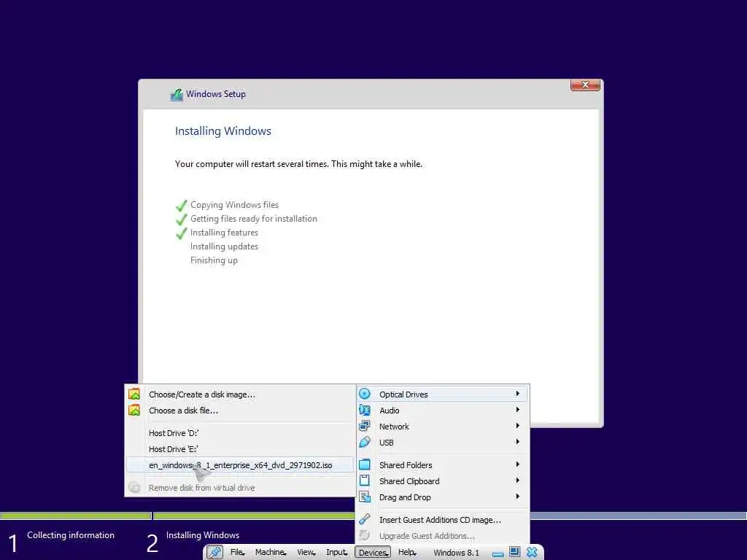Viewport: 747px width, 560px height.
Task: Click the close VM icon on mini toolbar
Action: (x=532, y=552)
